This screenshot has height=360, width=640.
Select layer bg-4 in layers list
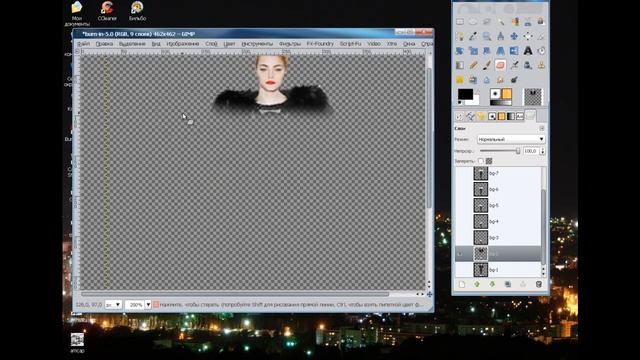498,222
